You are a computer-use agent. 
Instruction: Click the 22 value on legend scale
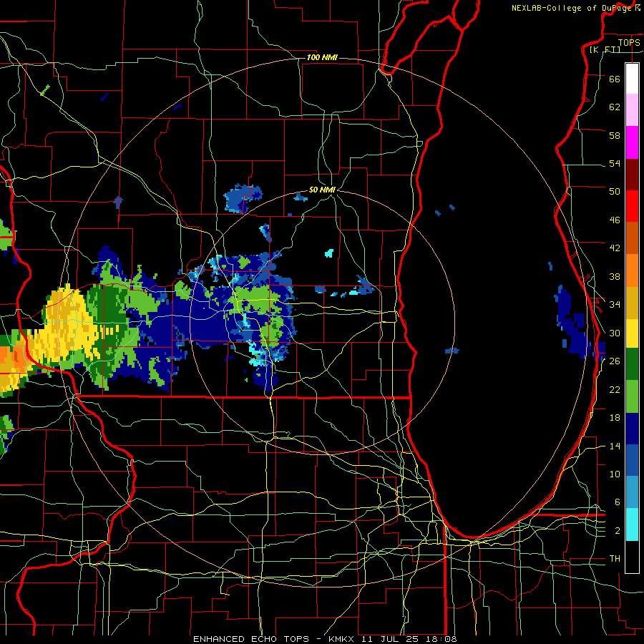click(x=615, y=389)
